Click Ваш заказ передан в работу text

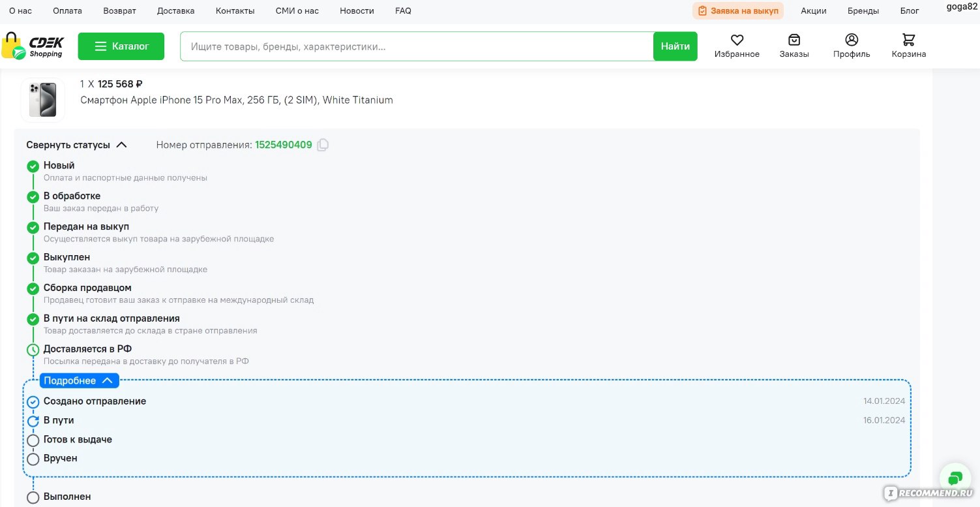click(101, 209)
